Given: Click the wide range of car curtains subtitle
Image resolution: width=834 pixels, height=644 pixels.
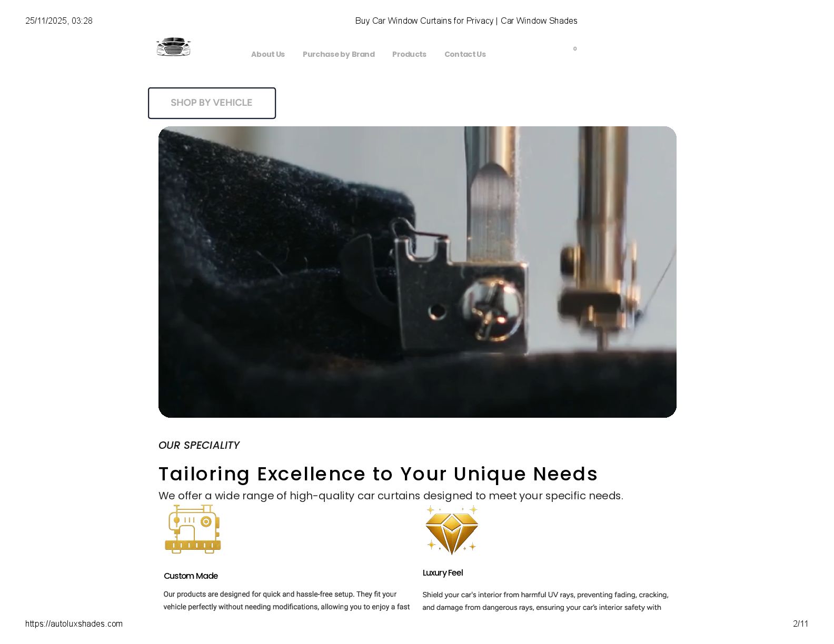Looking at the screenshot, I should [x=391, y=496].
